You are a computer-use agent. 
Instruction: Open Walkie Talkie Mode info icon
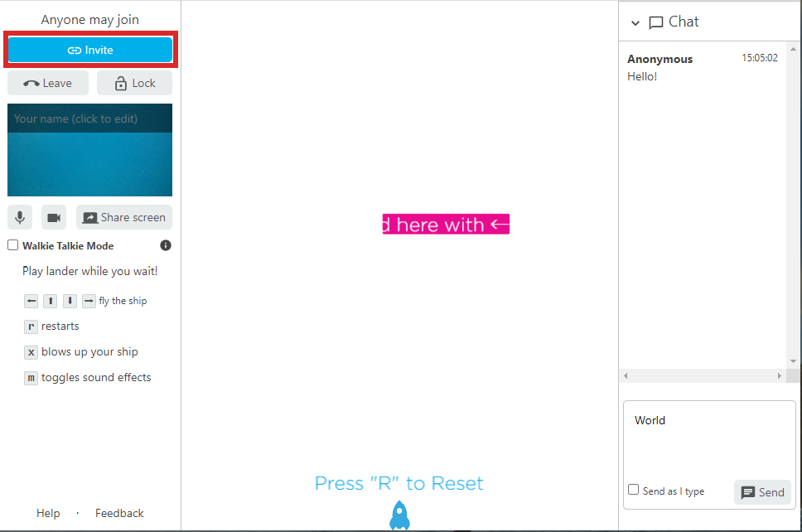coord(166,245)
